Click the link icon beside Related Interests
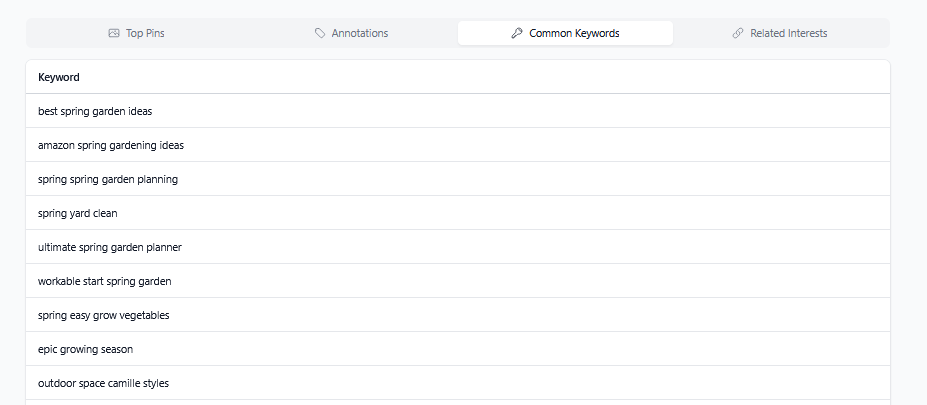Screen dimensions: 927x405 pyautogui.click(x=738, y=33)
